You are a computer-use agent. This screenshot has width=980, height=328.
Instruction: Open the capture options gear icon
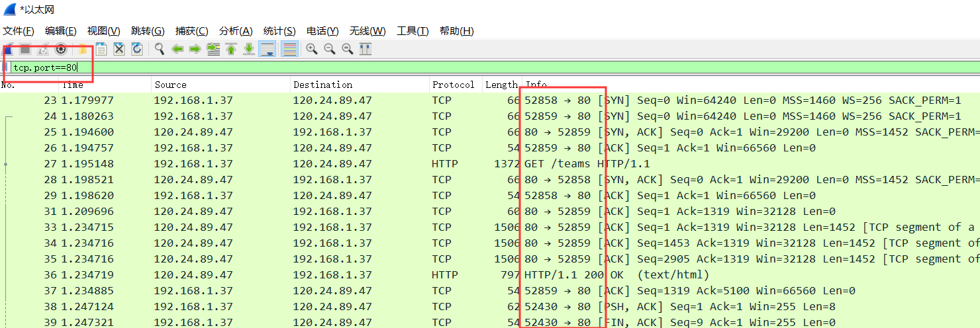61,49
